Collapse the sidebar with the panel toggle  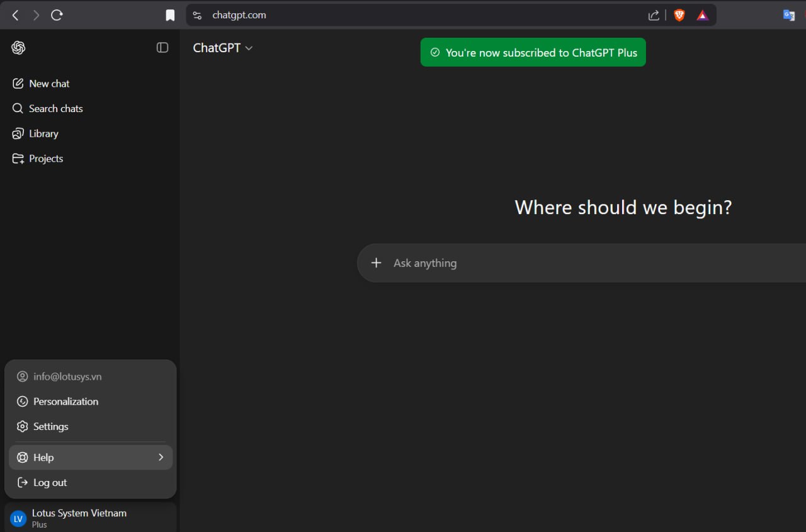click(162, 48)
